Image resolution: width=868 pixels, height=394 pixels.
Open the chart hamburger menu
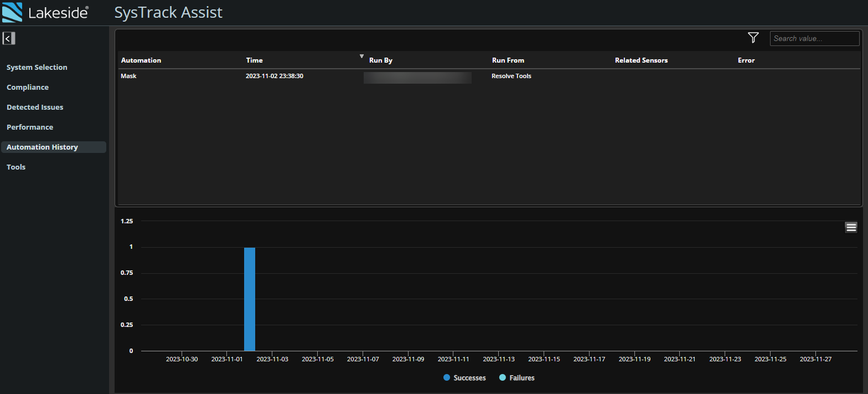pyautogui.click(x=851, y=227)
